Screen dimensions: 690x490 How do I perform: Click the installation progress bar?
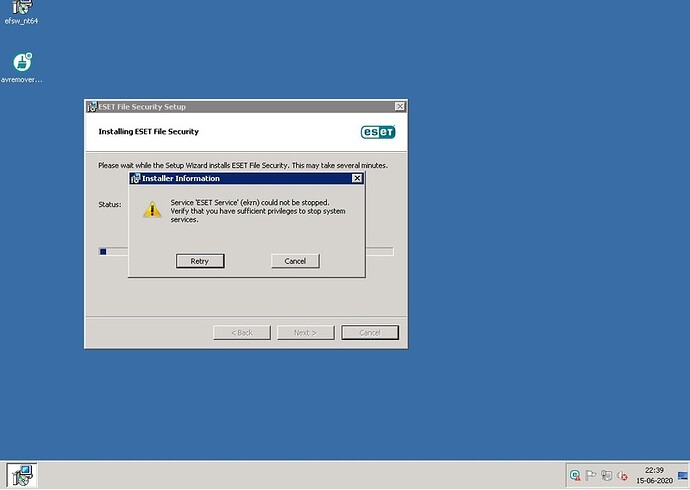click(246, 251)
